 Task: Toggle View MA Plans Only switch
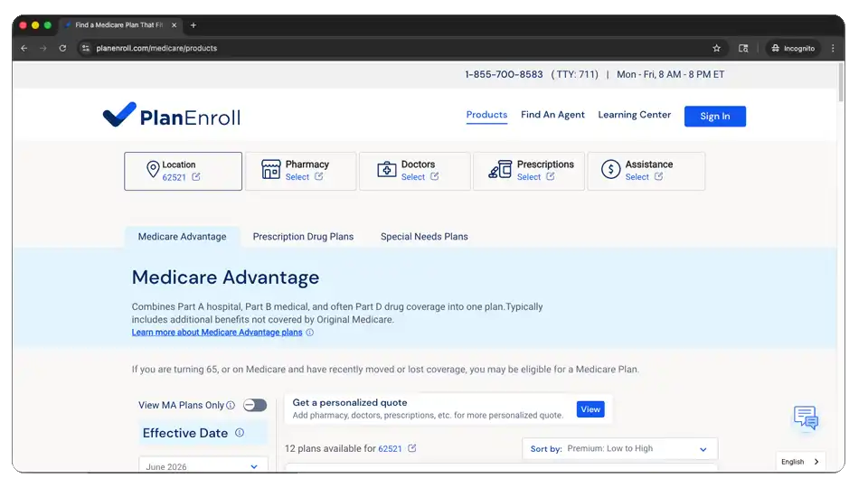coord(255,405)
